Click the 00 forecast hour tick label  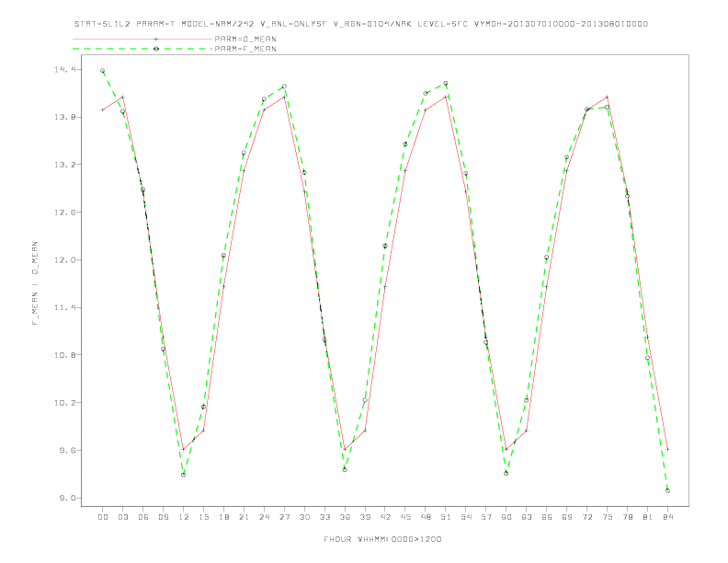point(103,517)
